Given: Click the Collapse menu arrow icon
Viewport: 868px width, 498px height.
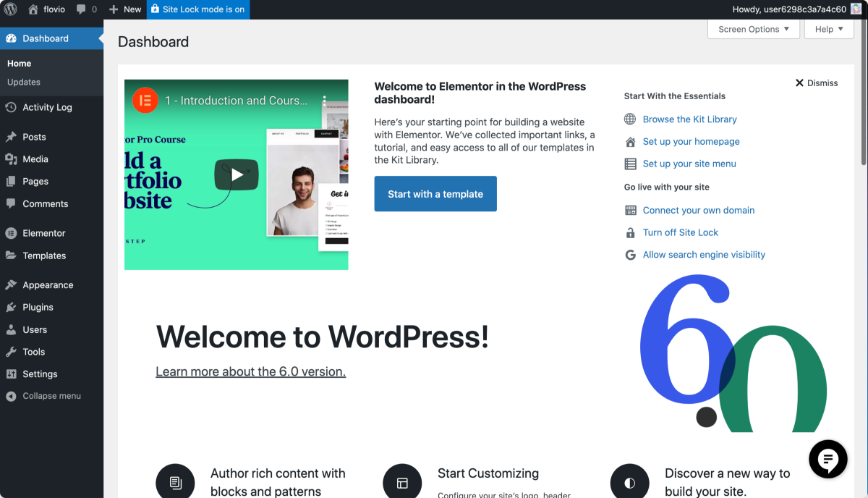Looking at the screenshot, I should [x=11, y=396].
